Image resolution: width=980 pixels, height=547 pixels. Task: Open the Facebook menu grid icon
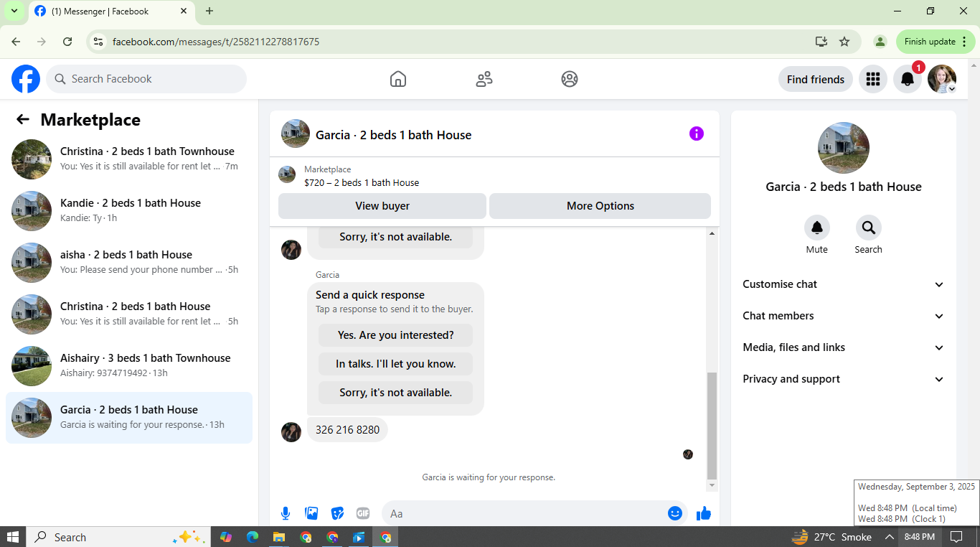(x=873, y=79)
